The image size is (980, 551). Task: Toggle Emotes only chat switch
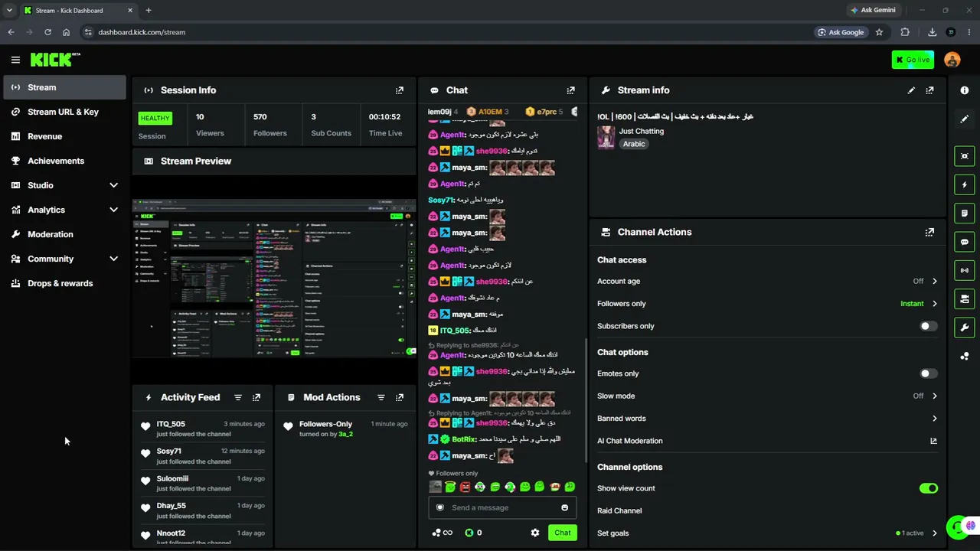pyautogui.click(x=928, y=373)
